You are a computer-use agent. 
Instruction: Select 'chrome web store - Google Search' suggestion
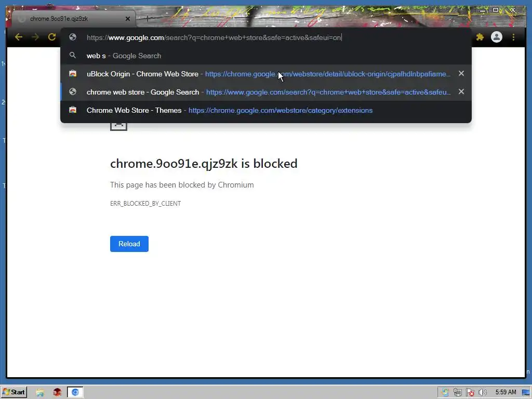[x=266, y=92]
